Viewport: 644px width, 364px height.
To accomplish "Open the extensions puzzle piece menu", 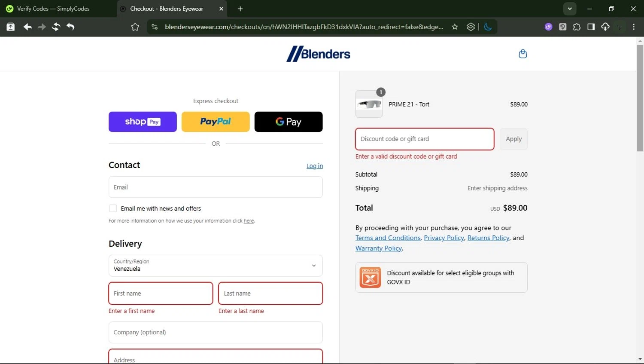I will 577,27.
